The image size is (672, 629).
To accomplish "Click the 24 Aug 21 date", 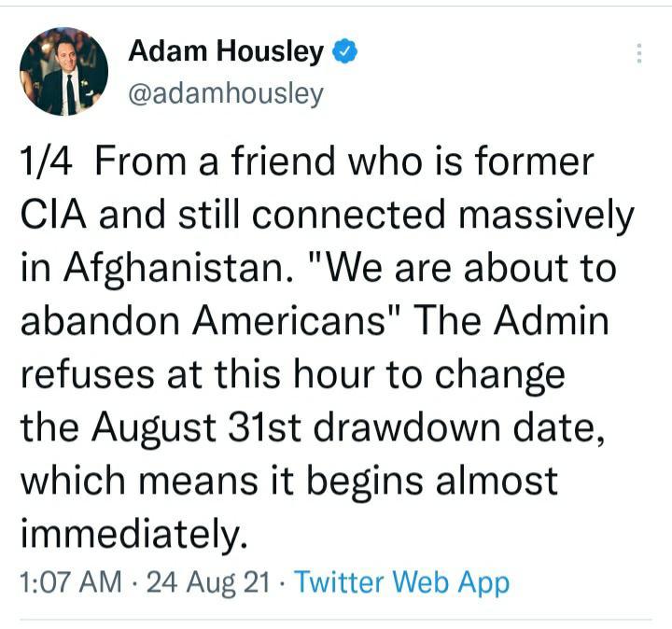I will [x=208, y=582].
